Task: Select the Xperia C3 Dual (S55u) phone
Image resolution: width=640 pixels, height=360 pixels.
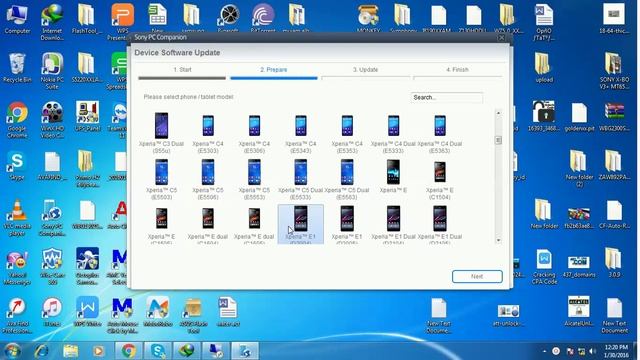Action: 161,133
